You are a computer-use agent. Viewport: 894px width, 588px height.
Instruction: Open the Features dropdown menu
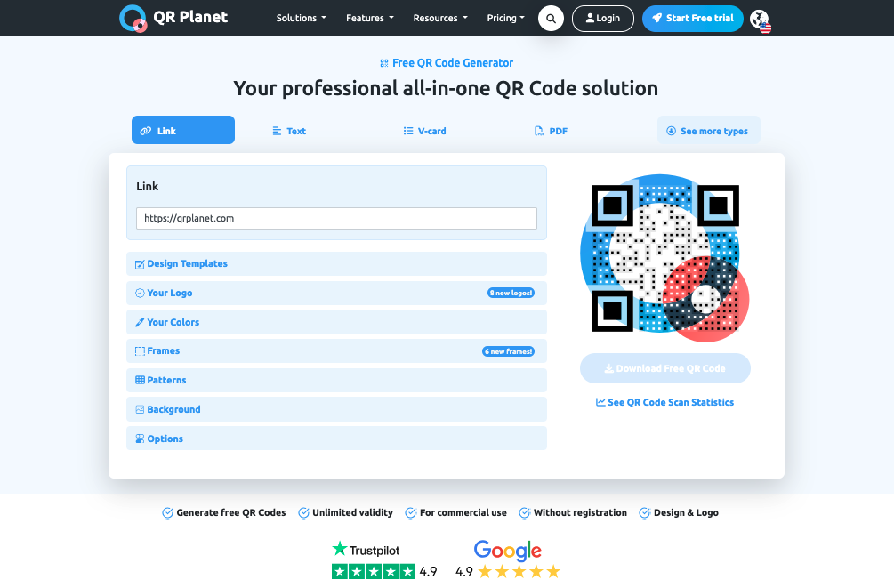tap(370, 19)
